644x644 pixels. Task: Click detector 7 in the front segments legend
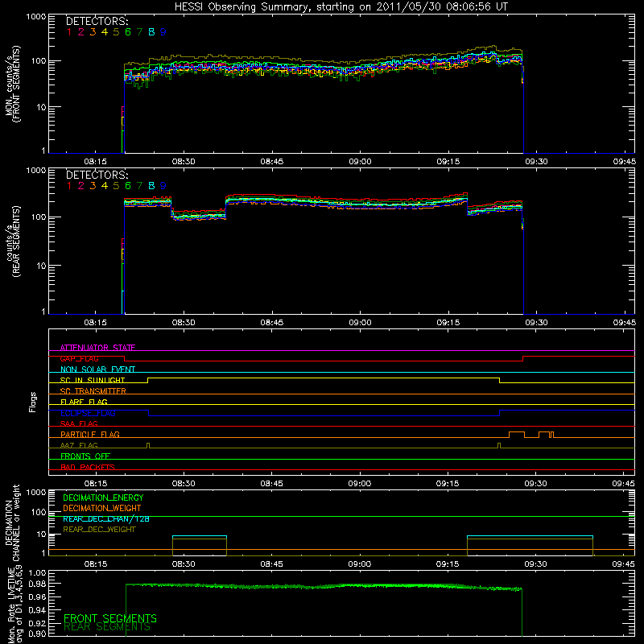coord(139,32)
